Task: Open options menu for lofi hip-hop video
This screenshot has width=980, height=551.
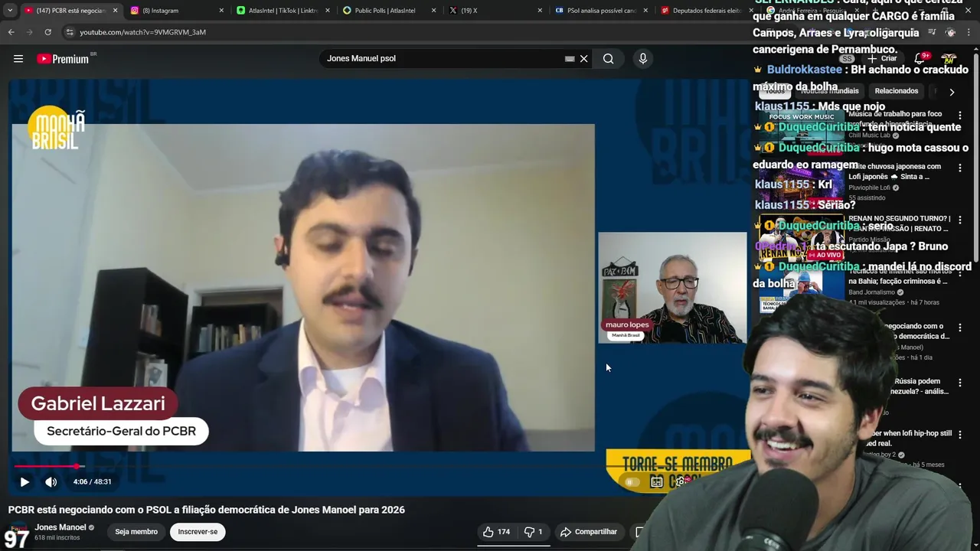Action: coord(960,436)
